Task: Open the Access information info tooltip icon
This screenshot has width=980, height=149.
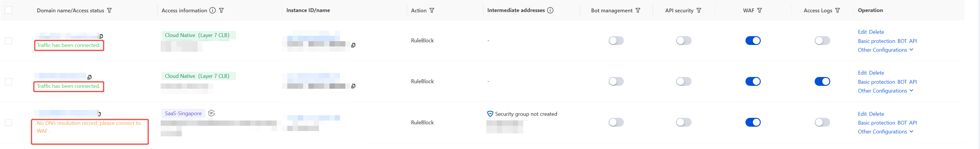Action: click(x=213, y=10)
